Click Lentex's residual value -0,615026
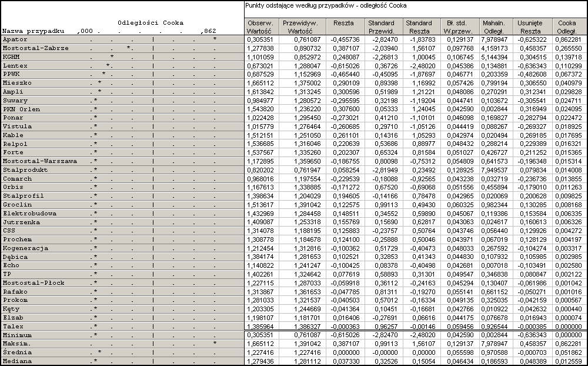588x366 pixels. [345, 66]
